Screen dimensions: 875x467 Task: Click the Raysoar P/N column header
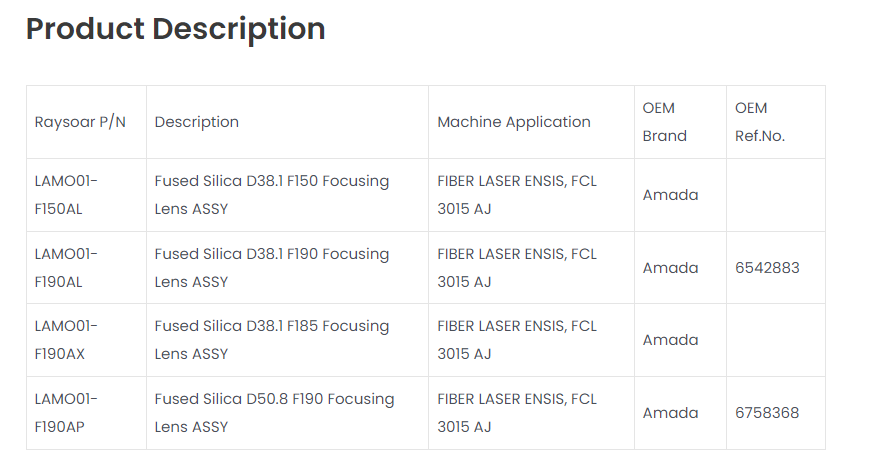[x=80, y=122]
